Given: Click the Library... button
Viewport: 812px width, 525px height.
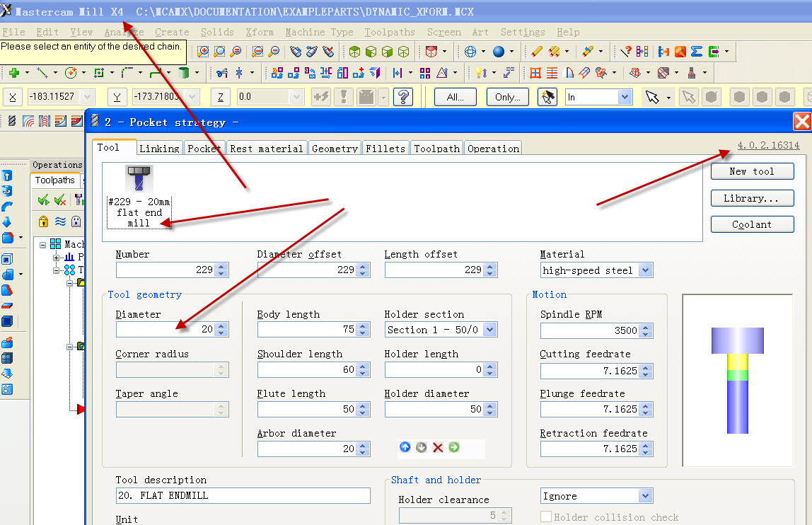Looking at the screenshot, I should point(752,198).
